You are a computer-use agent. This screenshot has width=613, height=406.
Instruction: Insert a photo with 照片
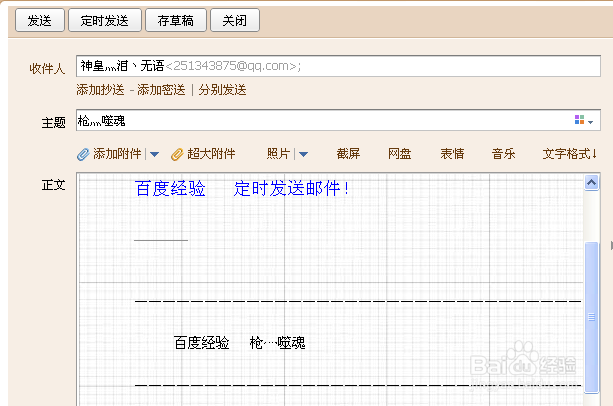pyautogui.click(x=278, y=154)
